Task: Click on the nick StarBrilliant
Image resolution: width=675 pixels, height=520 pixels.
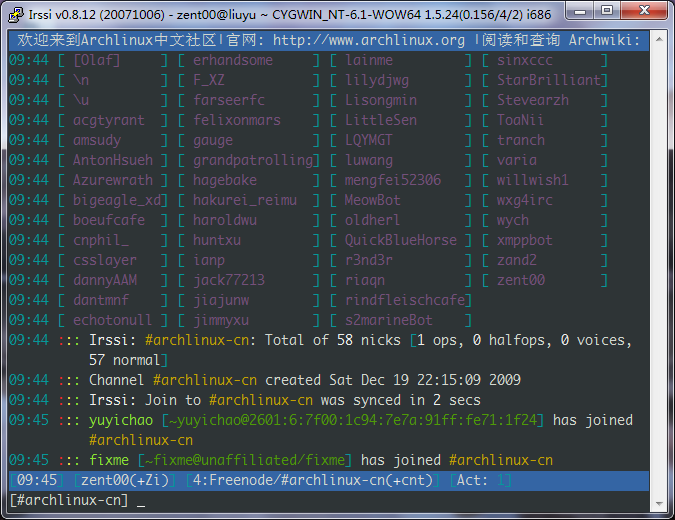Action: pos(548,80)
